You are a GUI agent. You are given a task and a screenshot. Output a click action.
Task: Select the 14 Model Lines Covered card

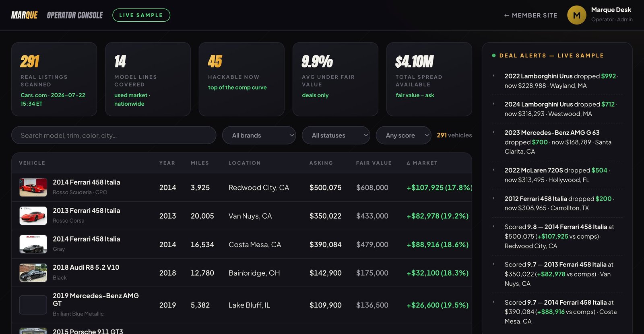[148, 79]
